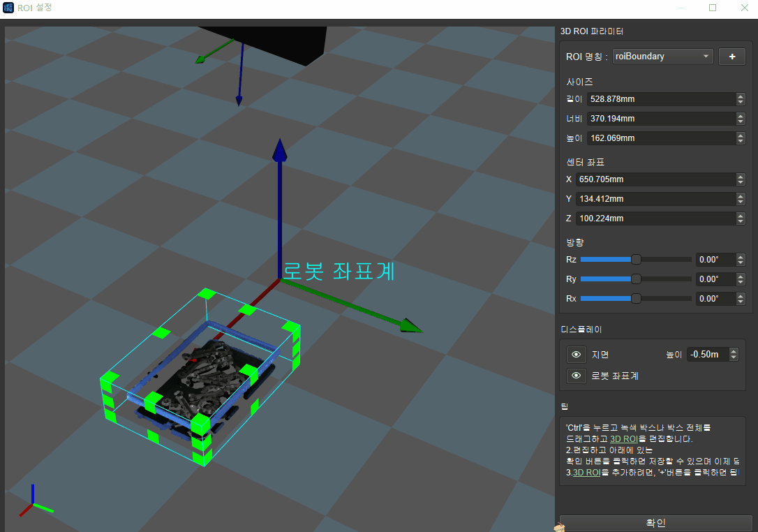Image resolution: width=758 pixels, height=532 pixels.
Task: Click the blue Z axis arrow of robot frame
Action: pyautogui.click(x=279, y=208)
